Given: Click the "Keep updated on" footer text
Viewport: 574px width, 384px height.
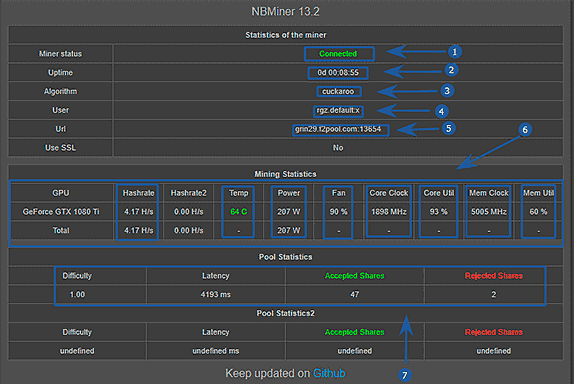Looking at the screenshot, I should 268,373.
